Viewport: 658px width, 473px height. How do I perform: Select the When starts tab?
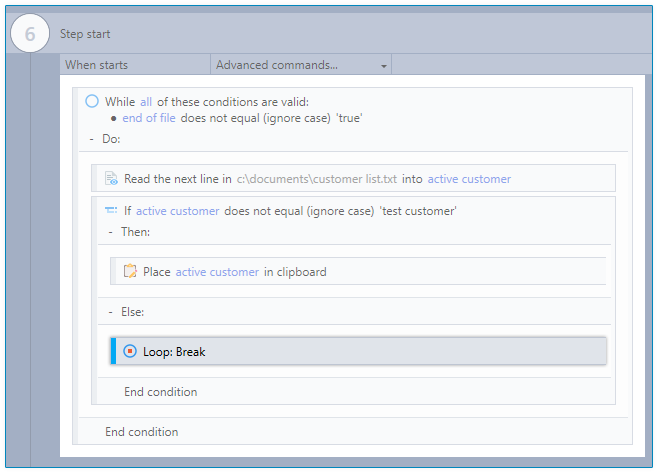pyautogui.click(x=97, y=65)
